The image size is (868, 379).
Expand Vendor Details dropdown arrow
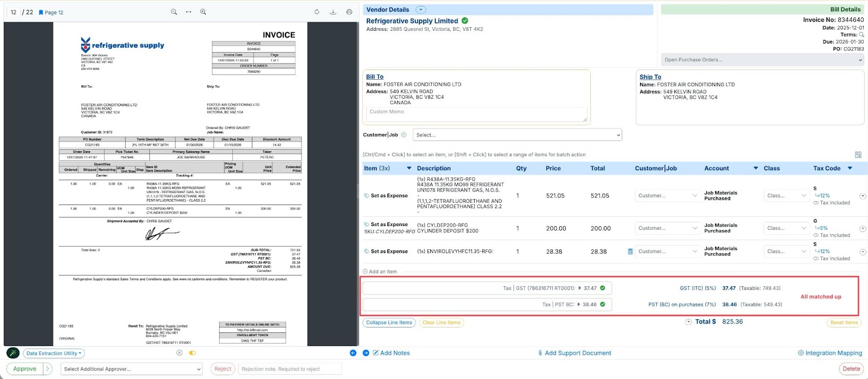(x=421, y=10)
